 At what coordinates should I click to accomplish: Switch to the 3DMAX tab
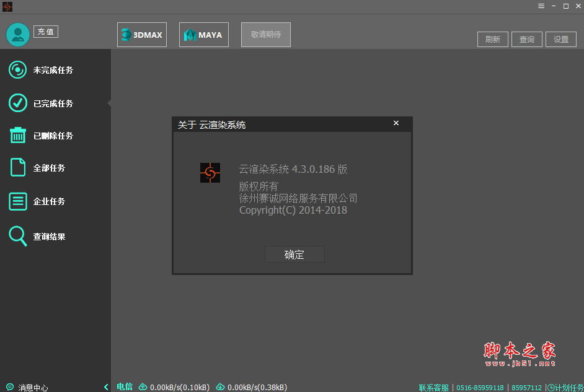[141, 35]
